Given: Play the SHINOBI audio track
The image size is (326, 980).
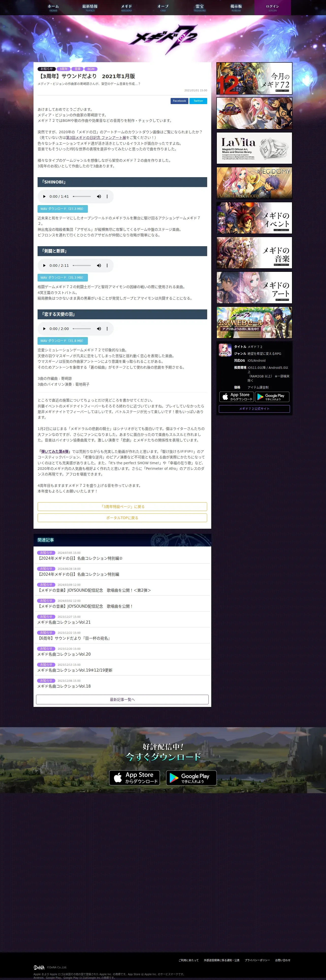Looking at the screenshot, I should [x=44, y=196].
